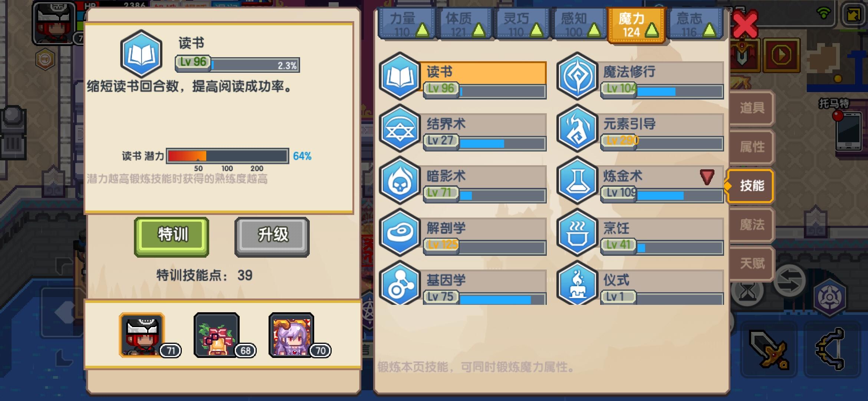Click the green arrow on 力量 tab
The image size is (868, 401).
pos(422,30)
